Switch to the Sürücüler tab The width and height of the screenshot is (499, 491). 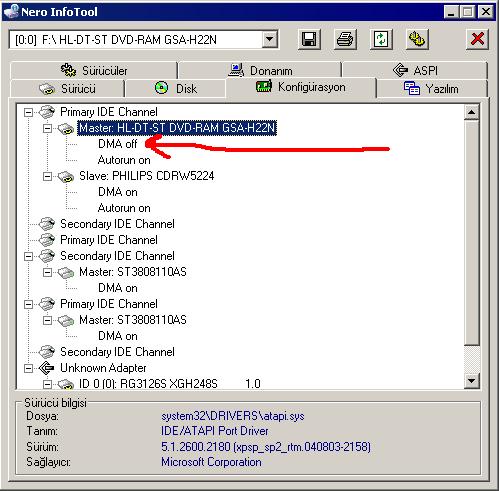[x=94, y=70]
